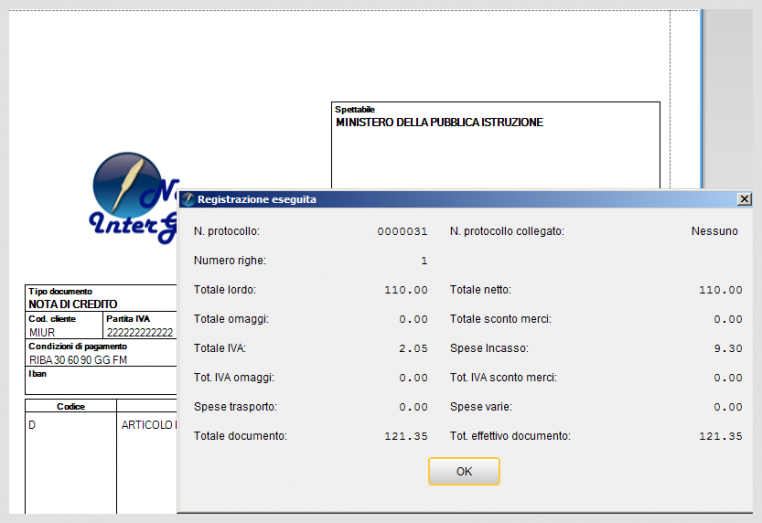
Task: Click the N. protocollo label
Action: coord(226,231)
